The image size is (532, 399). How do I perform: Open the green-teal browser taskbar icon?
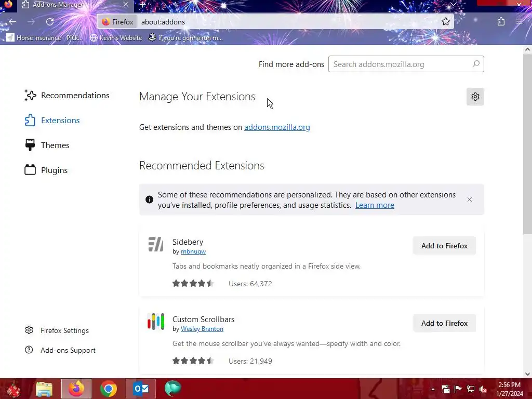tap(172, 389)
